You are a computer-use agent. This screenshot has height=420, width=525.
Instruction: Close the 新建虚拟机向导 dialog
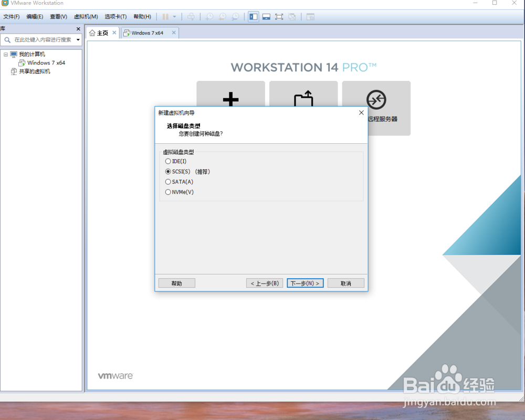pyautogui.click(x=361, y=112)
